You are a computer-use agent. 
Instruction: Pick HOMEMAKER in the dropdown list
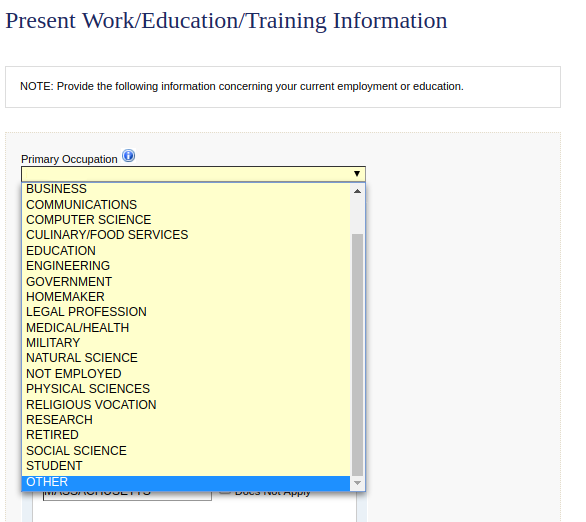tap(186, 297)
